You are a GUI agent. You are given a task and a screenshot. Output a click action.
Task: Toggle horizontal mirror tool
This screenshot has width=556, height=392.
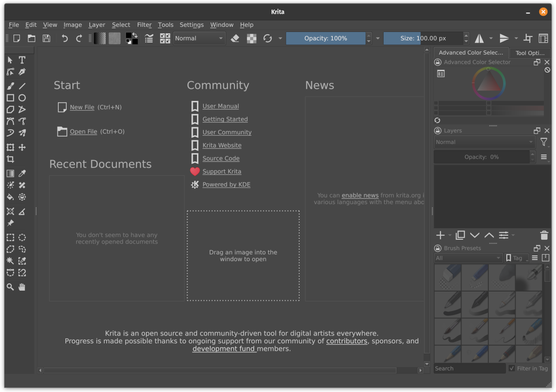point(479,38)
